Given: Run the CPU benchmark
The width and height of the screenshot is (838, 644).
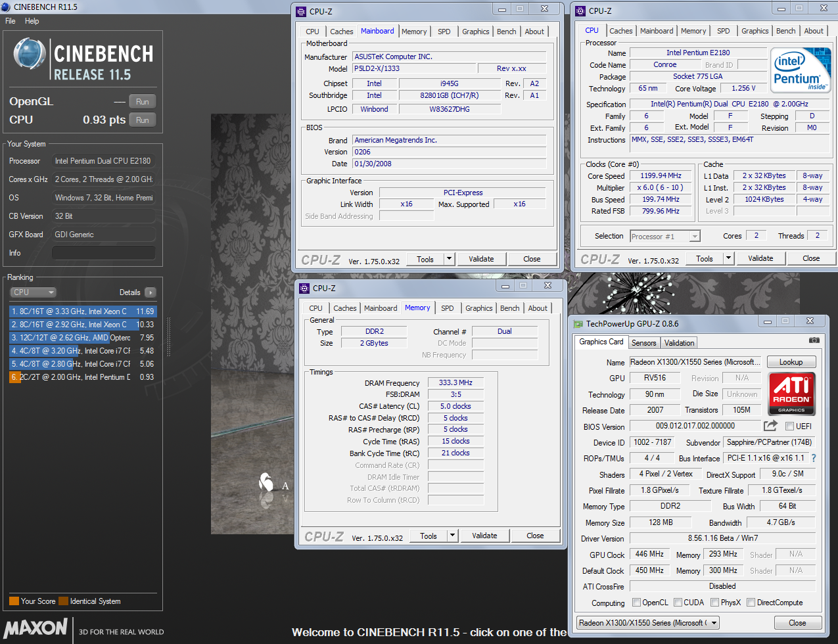Looking at the screenshot, I should (143, 120).
